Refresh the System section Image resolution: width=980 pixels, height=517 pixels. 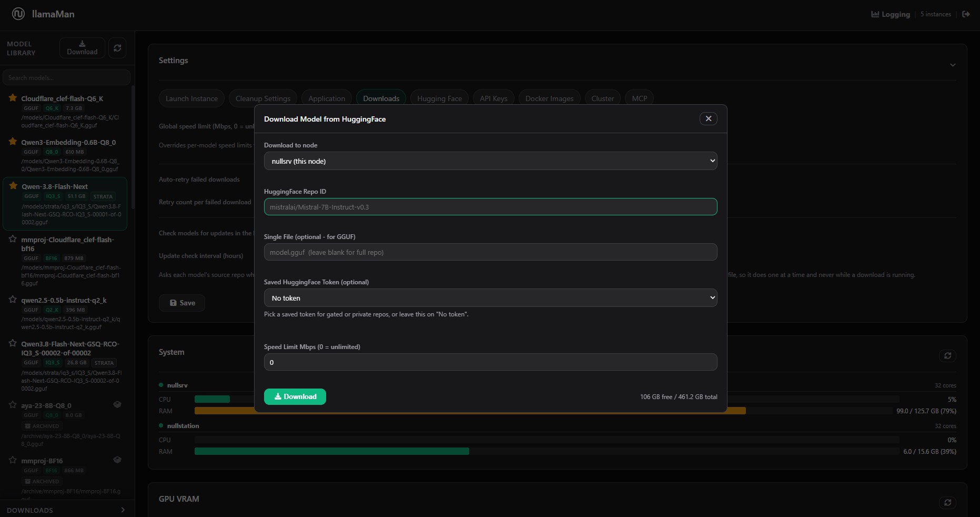coord(947,356)
